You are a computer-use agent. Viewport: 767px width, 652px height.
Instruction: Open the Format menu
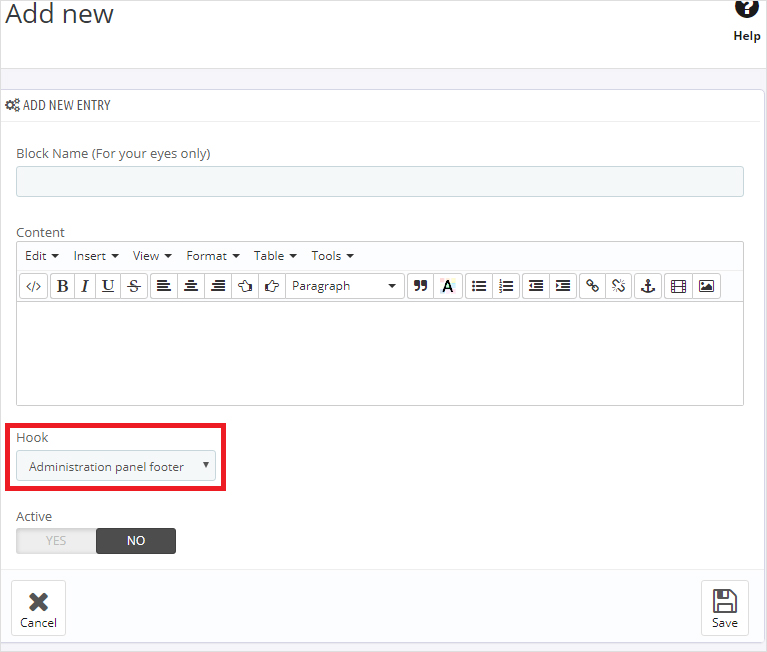[212, 256]
